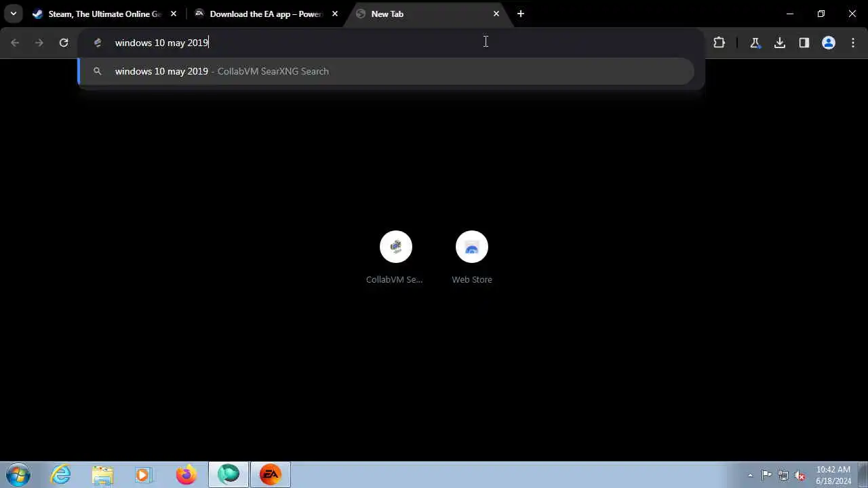Image resolution: width=868 pixels, height=488 pixels.
Task: Click the address bar with windows 10 may 2019
Action: (x=392, y=43)
